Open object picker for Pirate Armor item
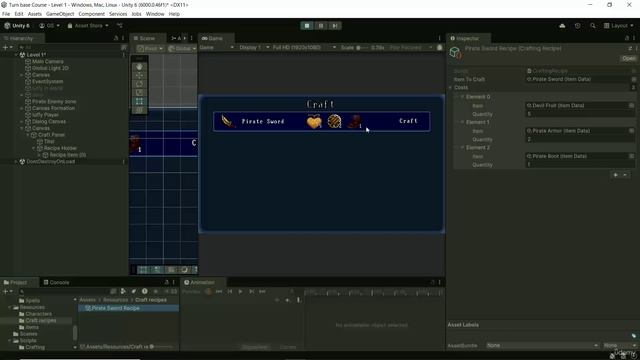The height and width of the screenshot is (360, 640). [x=631, y=131]
